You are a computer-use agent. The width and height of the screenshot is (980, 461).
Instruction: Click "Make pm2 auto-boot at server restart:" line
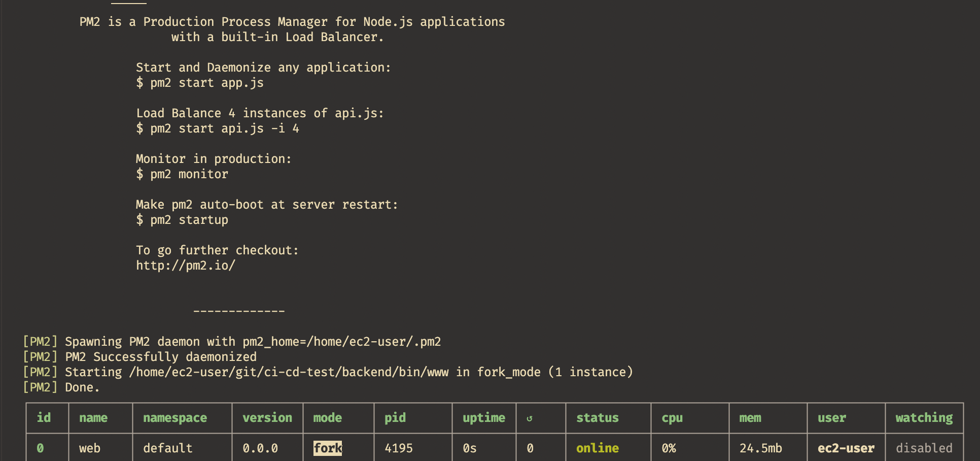click(x=267, y=205)
